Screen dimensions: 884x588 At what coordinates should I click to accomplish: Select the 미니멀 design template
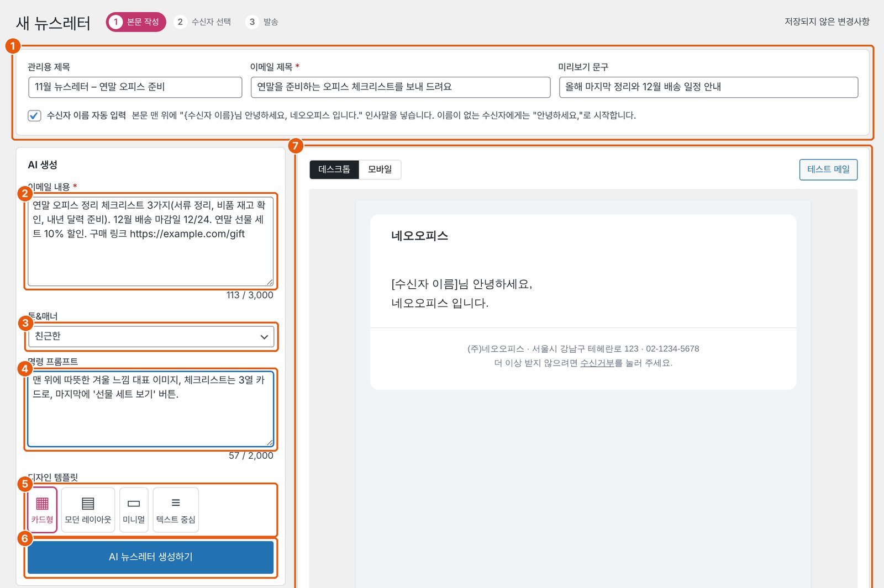pyautogui.click(x=134, y=510)
